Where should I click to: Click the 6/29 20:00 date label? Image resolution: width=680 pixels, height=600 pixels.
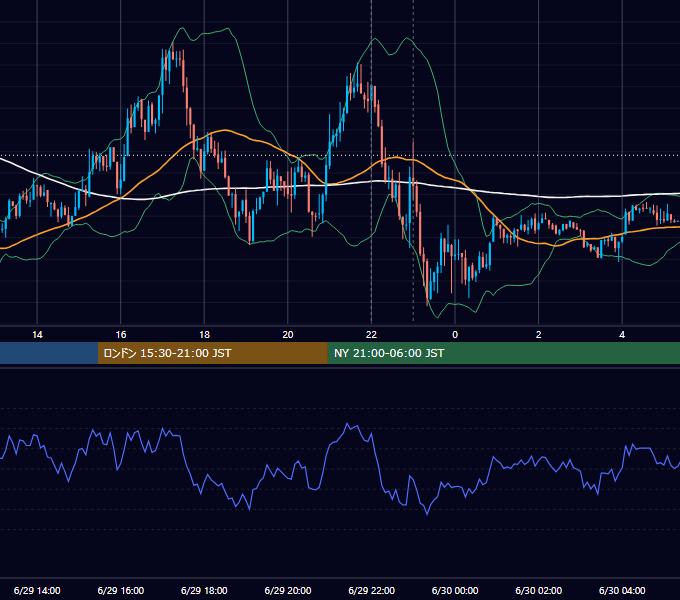288,590
